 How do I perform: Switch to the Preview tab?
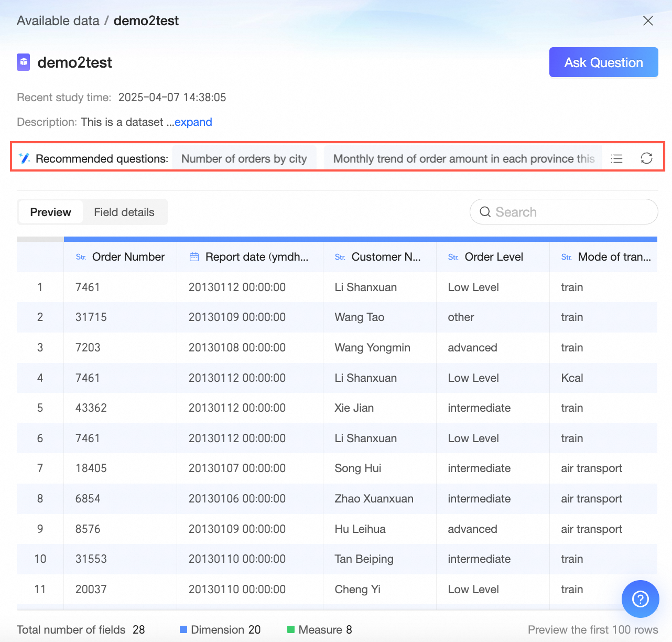pos(50,212)
